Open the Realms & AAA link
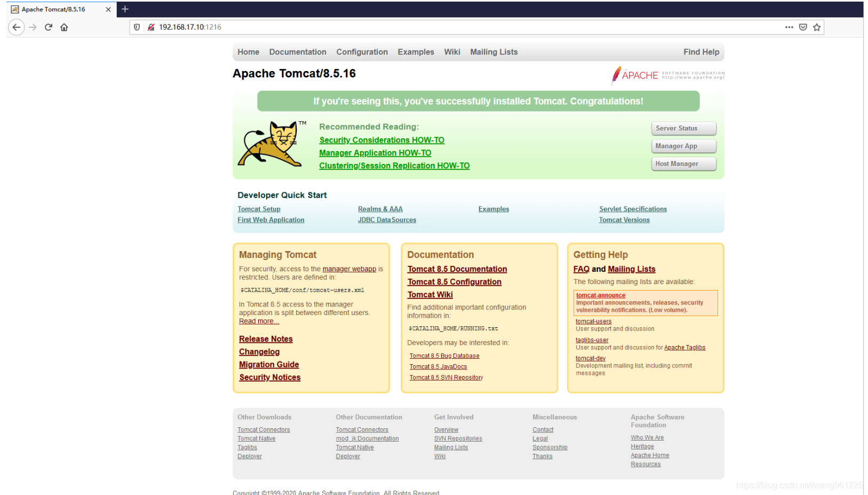The image size is (868, 495). click(x=380, y=209)
